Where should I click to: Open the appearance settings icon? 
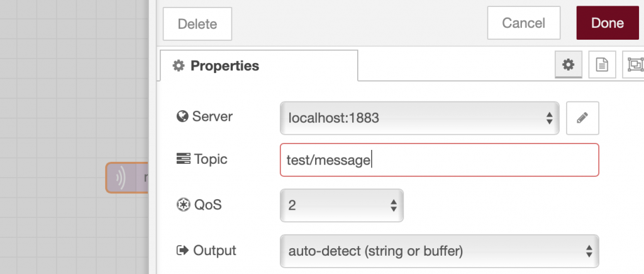pos(634,65)
